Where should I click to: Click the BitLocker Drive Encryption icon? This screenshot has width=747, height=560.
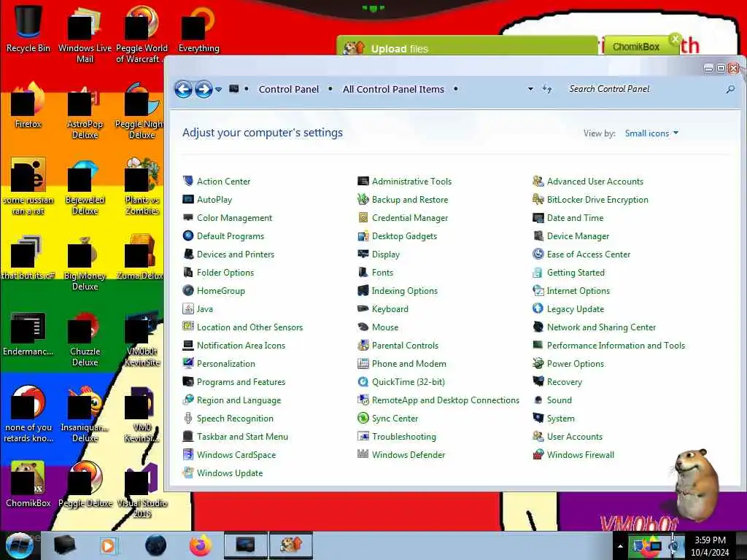click(538, 199)
